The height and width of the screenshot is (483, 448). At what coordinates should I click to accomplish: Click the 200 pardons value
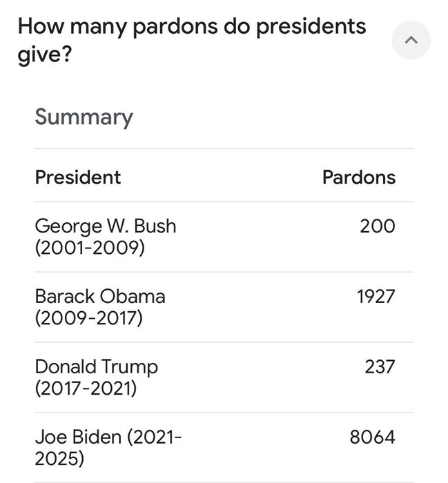(x=377, y=226)
